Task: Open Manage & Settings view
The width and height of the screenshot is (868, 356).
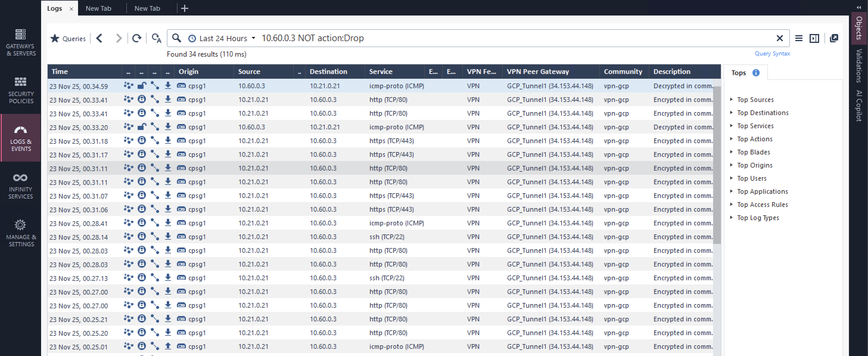Action: (20, 233)
